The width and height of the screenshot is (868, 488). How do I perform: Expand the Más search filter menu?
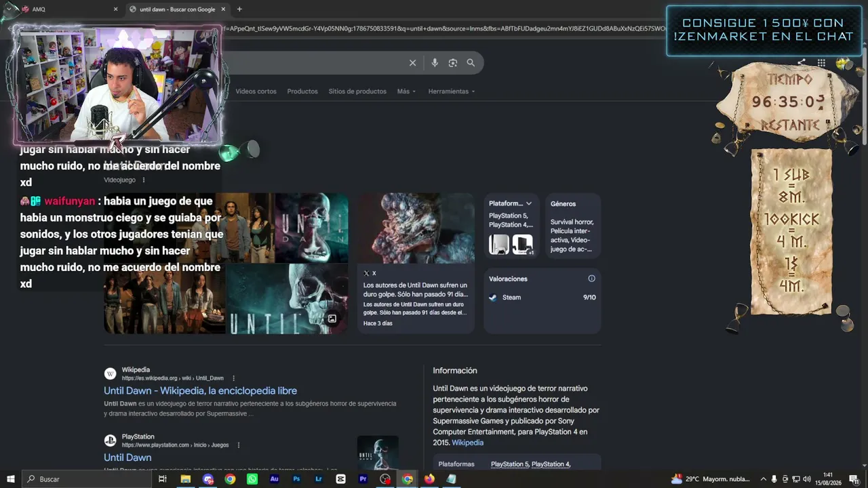tap(406, 91)
